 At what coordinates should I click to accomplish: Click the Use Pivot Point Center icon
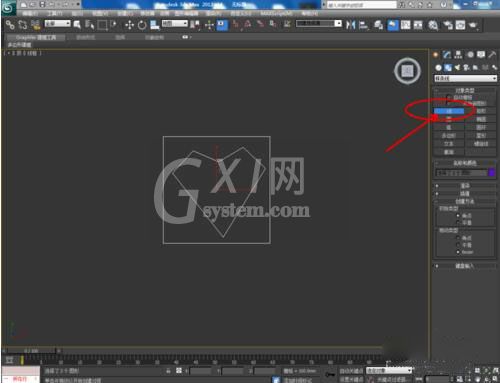click(196, 25)
